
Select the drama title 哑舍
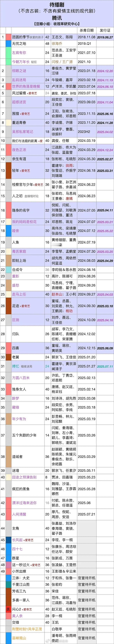click(x=15, y=231)
